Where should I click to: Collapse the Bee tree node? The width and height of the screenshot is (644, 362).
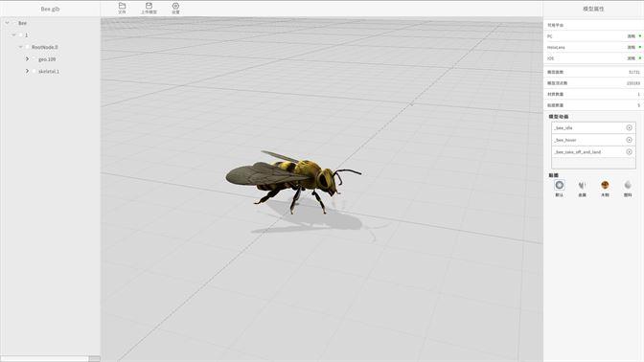tap(7, 23)
